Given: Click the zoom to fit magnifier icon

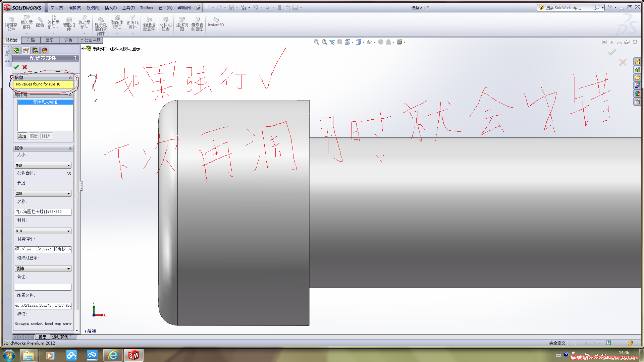Looking at the screenshot, I should pos(316,42).
